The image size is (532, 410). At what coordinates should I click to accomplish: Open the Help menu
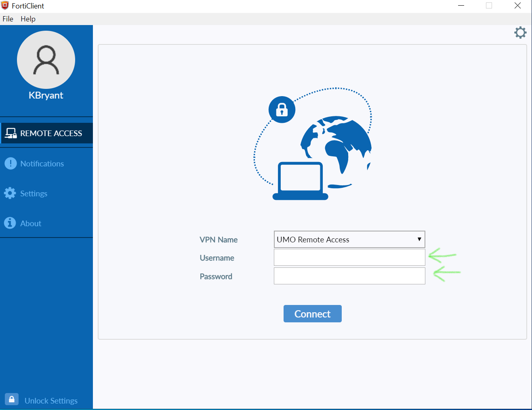point(27,19)
